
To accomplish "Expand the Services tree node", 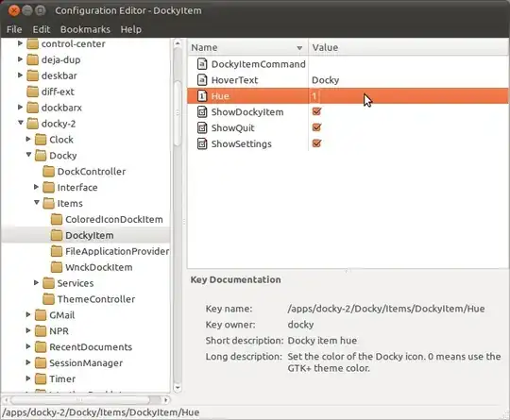I will 36,282.
